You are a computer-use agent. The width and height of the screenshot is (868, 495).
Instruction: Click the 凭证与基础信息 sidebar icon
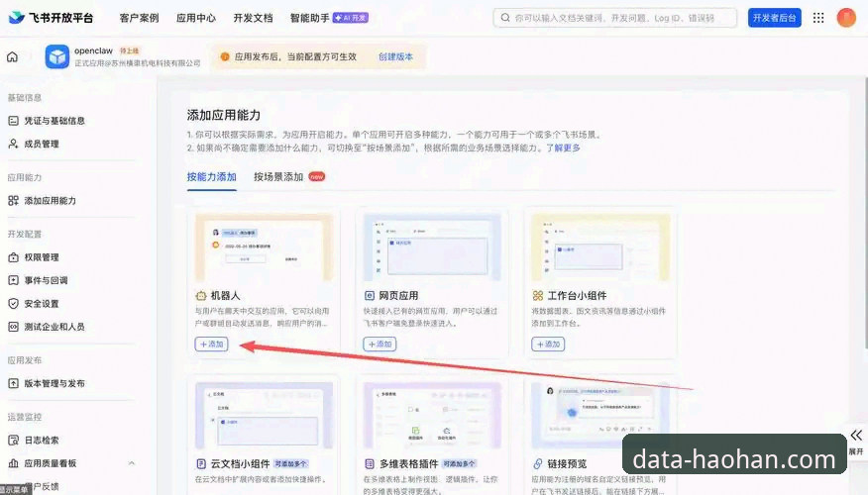click(13, 121)
